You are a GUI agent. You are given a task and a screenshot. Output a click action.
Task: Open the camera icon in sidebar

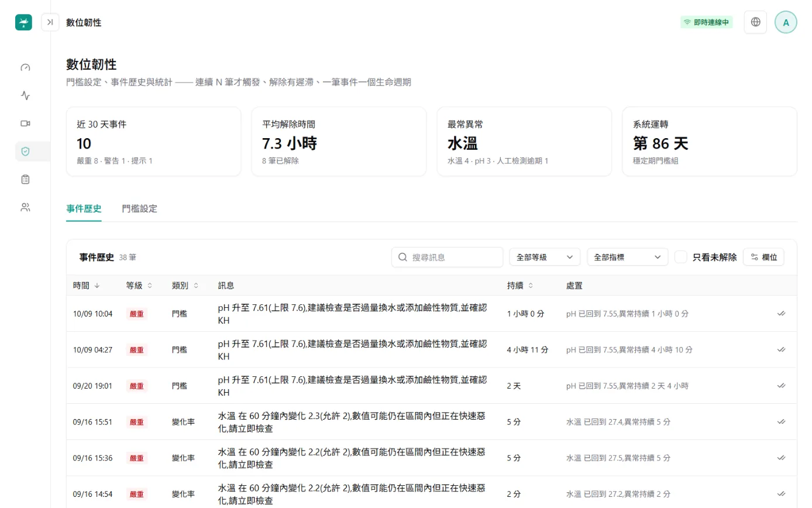point(25,123)
